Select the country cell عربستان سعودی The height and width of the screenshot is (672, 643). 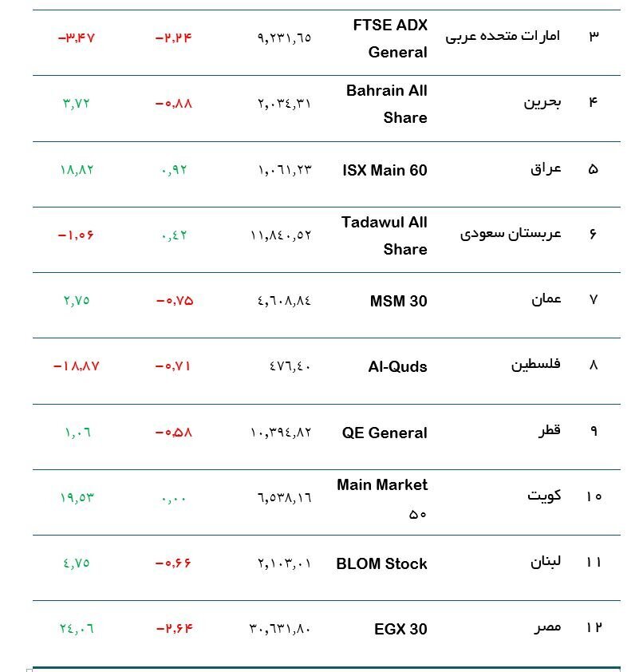pos(511,234)
